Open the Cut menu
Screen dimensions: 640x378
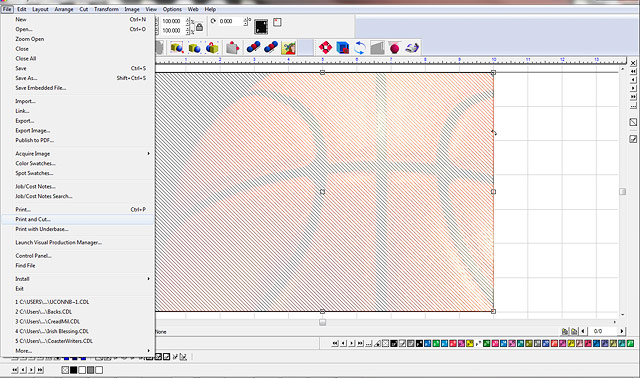pyautogui.click(x=84, y=9)
